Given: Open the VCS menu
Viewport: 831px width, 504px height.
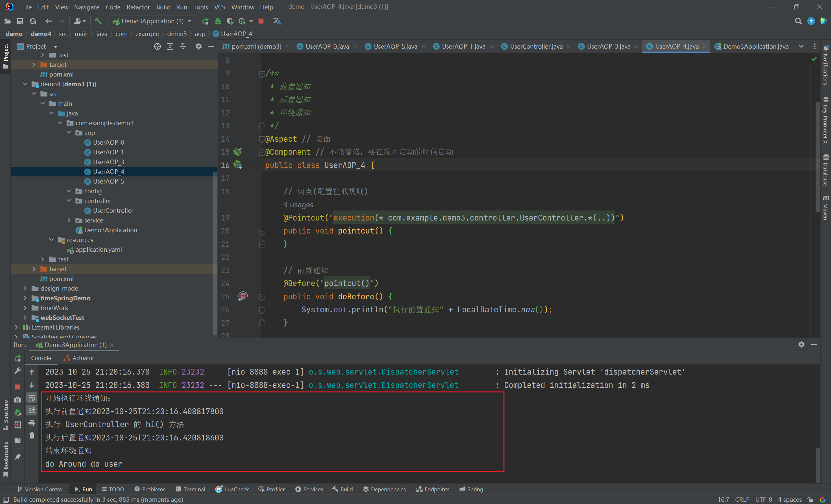Looking at the screenshot, I should click(219, 7).
